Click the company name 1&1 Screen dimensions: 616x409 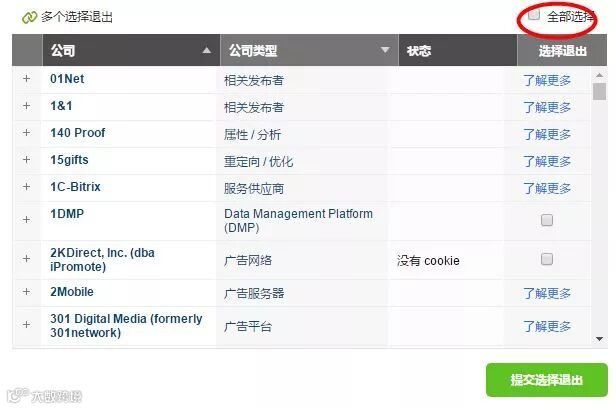(61, 106)
